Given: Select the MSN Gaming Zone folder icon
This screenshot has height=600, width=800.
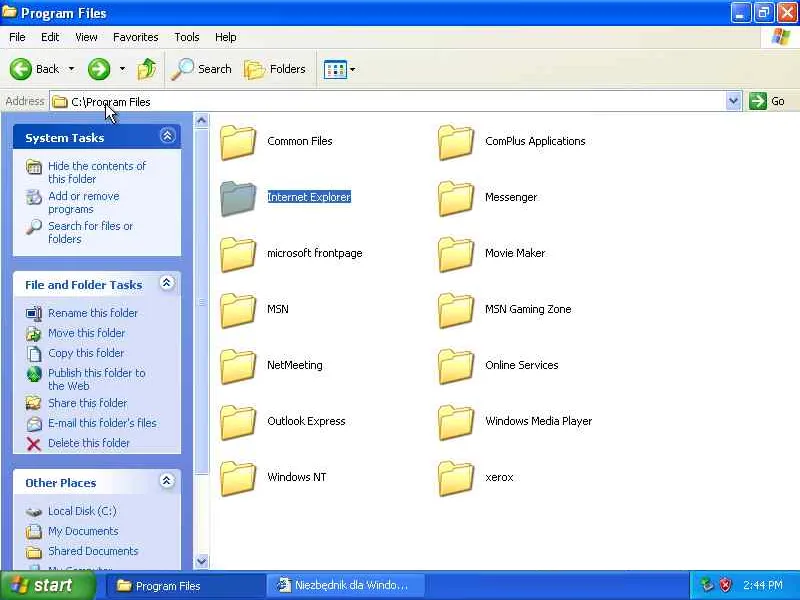Looking at the screenshot, I should [x=456, y=311].
